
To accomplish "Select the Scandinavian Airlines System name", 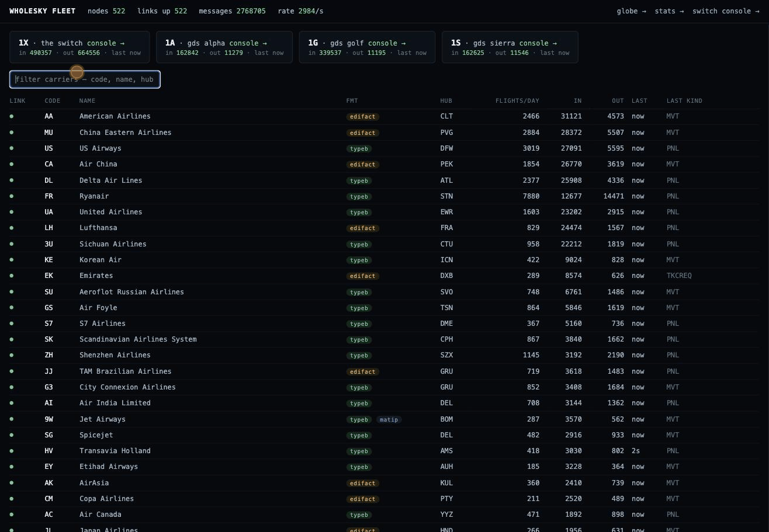I will pos(138,339).
